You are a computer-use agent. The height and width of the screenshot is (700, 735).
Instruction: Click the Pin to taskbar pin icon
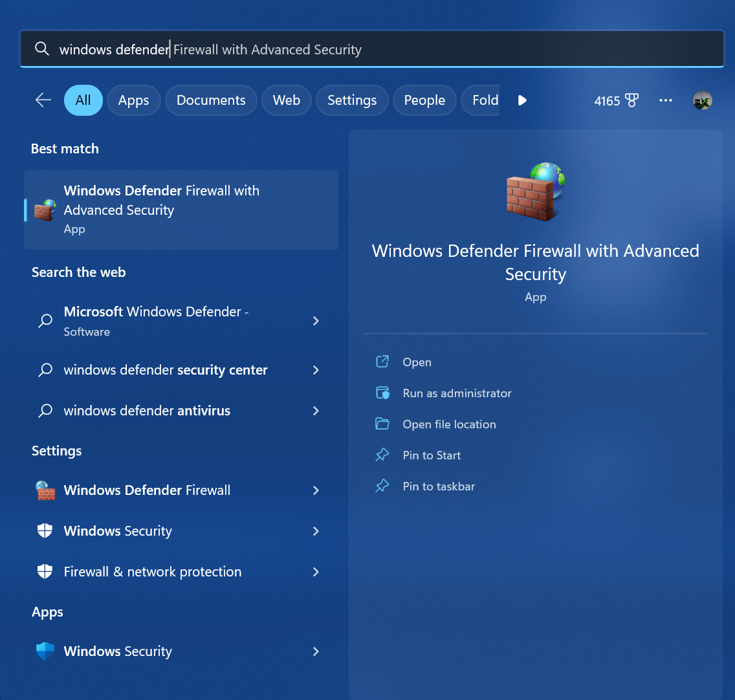382,486
